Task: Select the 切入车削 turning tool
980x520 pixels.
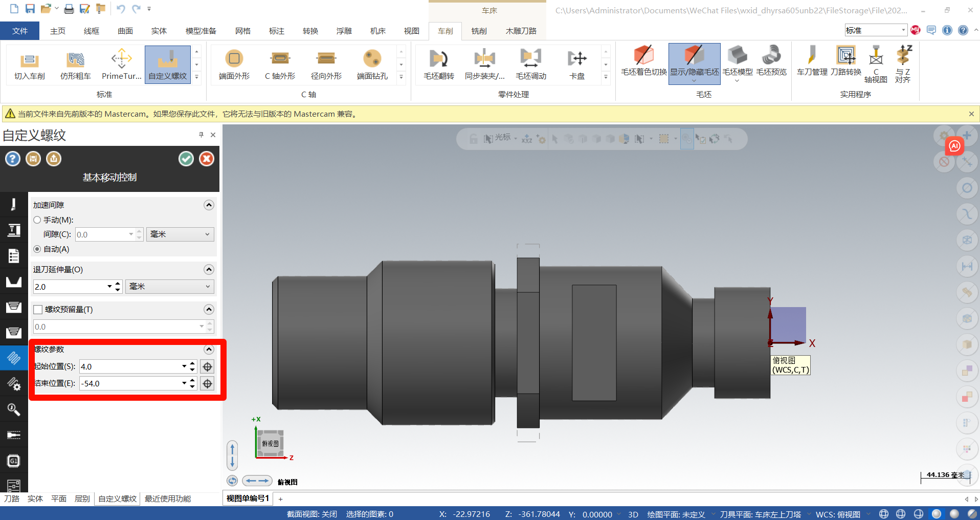Action: [30, 64]
